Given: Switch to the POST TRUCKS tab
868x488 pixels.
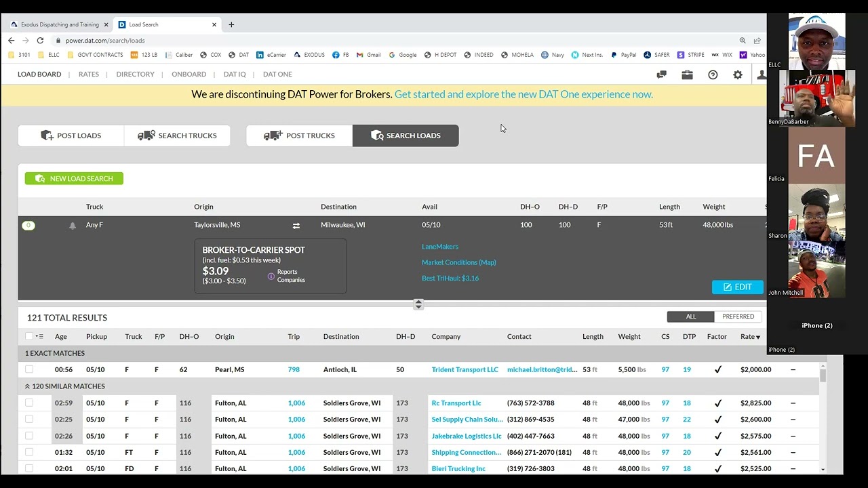Looking at the screenshot, I should 300,136.
